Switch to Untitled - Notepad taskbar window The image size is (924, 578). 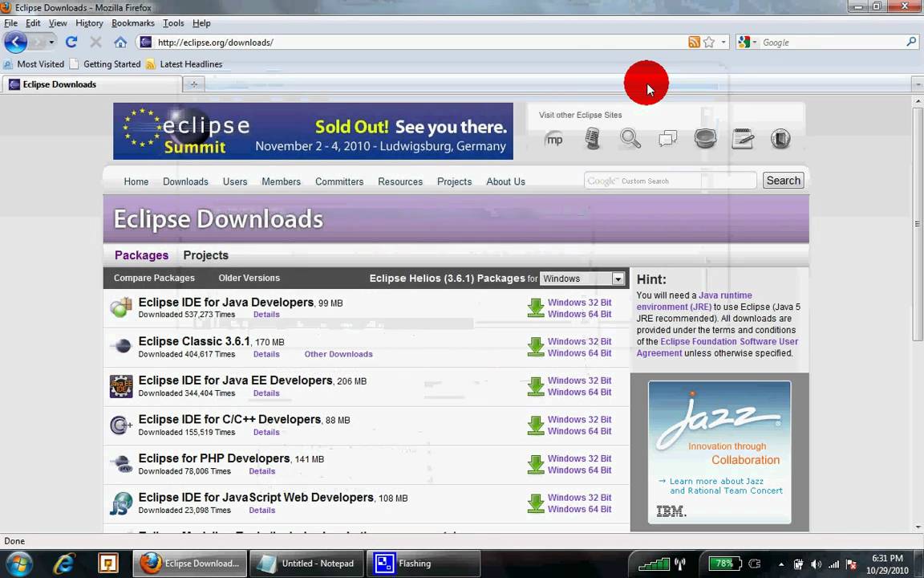point(306,564)
